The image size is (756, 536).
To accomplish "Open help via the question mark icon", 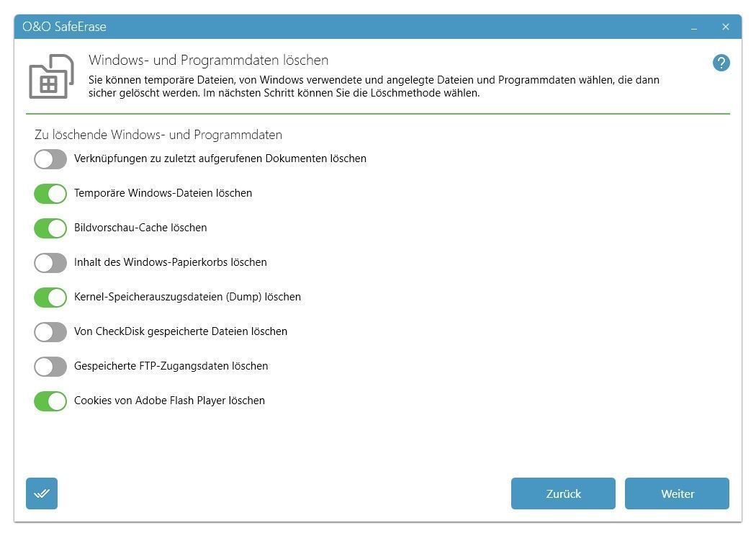I will pos(721,63).
